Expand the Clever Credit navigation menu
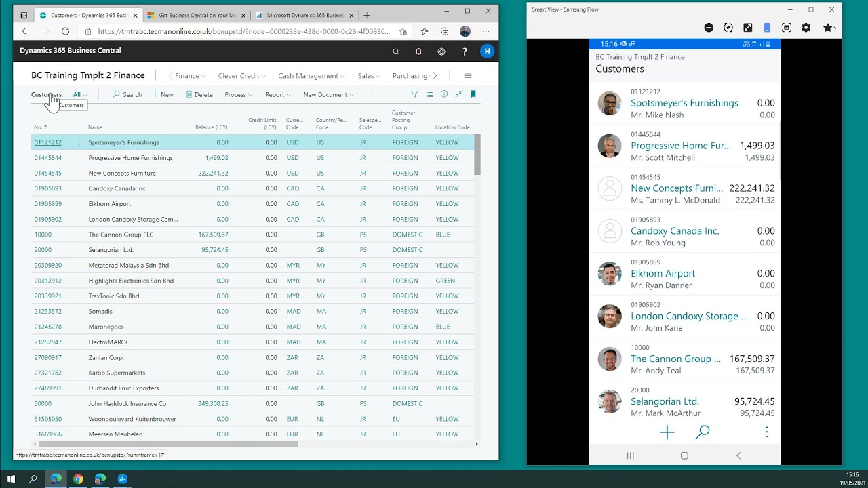Screen dimensions: 868x488 (242, 76)
